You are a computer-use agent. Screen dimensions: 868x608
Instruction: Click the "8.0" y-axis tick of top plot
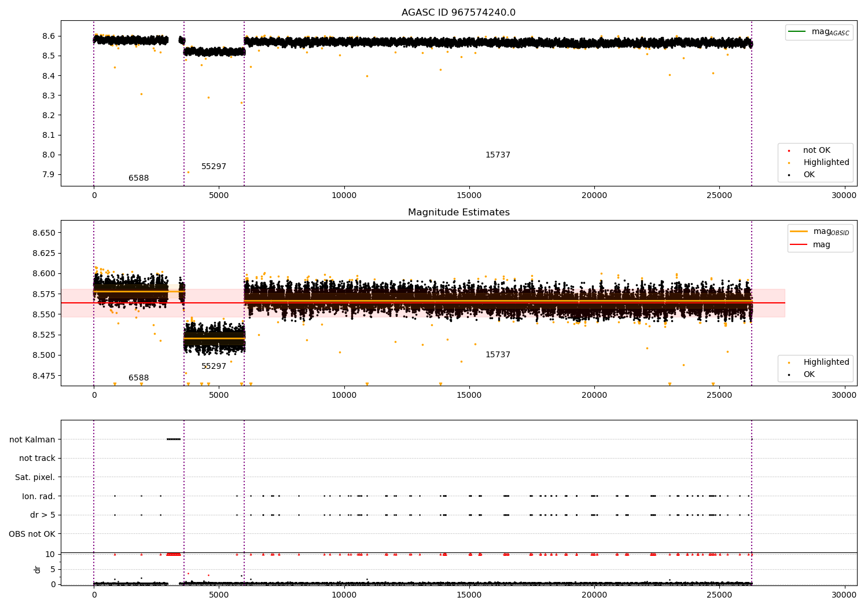coord(49,155)
